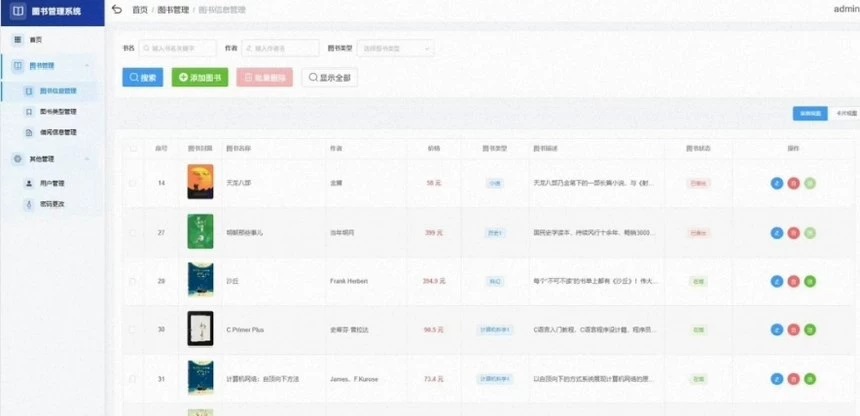Viewport: 860px width, 416px height.
Task: Click the 显示全部 button
Action: point(330,78)
